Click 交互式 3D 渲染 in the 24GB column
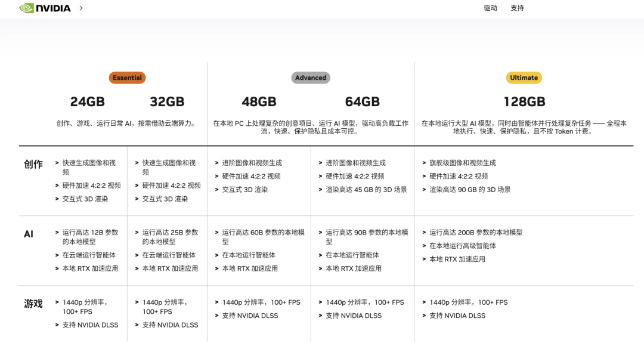Screen dimensions: 644x343 click(x=85, y=199)
